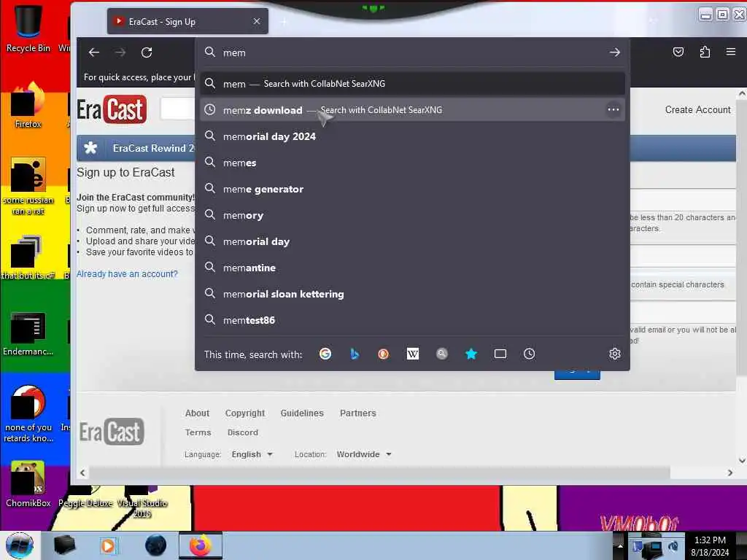Open the Discord footer link
Screen dimensions: 747x560
tap(242, 432)
